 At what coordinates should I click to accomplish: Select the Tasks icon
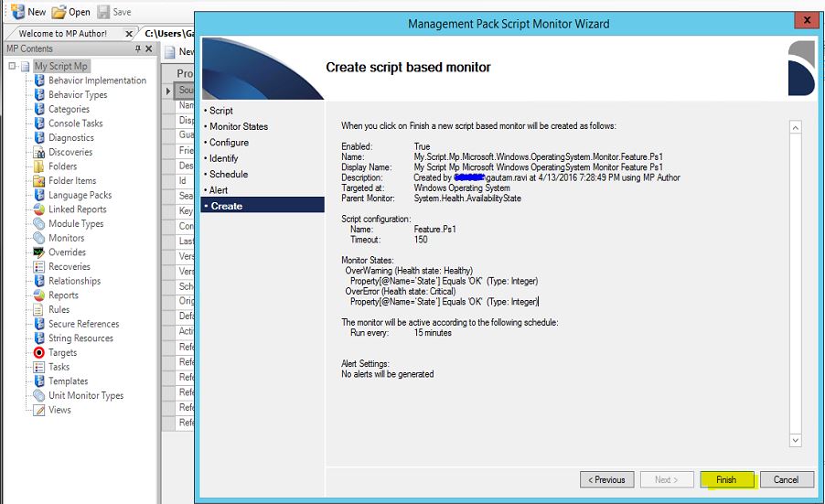coord(39,367)
